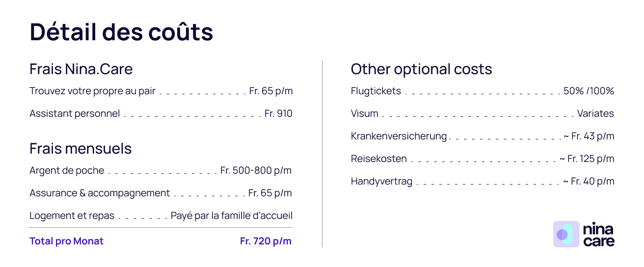
Task: Click the 'nina care' logo text
Action: [599, 235]
